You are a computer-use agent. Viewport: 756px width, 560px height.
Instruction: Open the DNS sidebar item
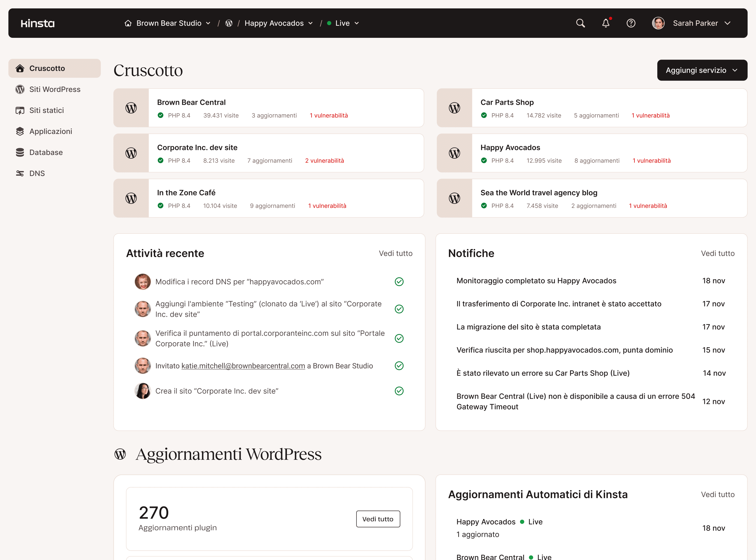pos(37,173)
